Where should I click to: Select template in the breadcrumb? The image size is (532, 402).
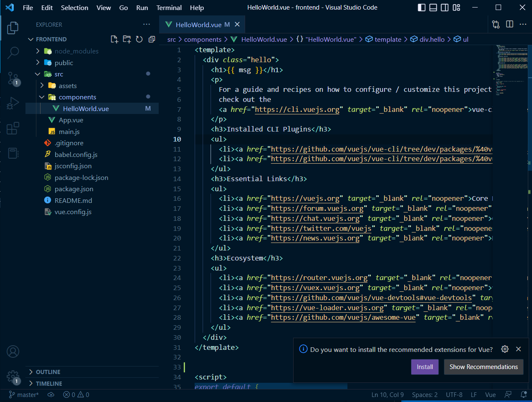point(383,39)
